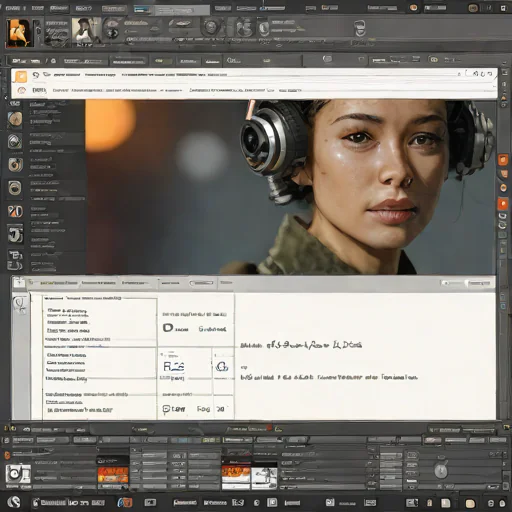Click the 'R' labeled button in lower panel
The height and width of the screenshot is (512, 512).
174,367
